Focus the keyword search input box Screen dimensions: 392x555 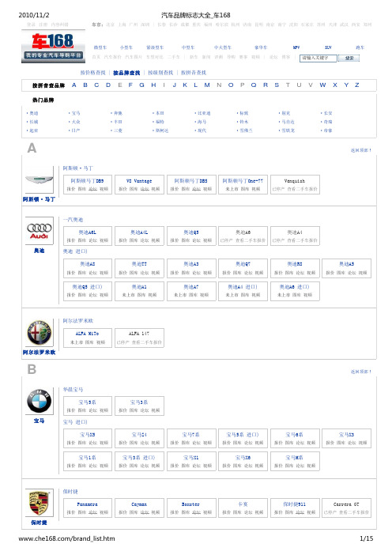[x=318, y=58]
